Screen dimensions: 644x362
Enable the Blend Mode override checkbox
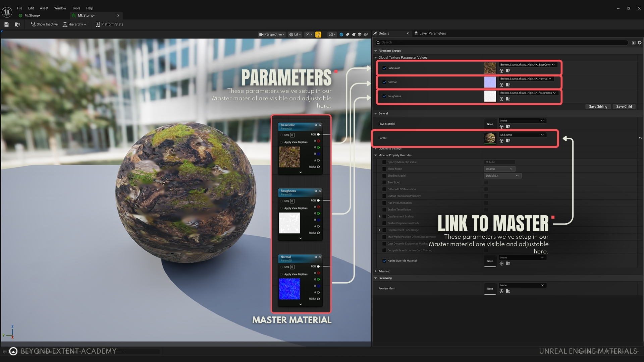point(384,169)
